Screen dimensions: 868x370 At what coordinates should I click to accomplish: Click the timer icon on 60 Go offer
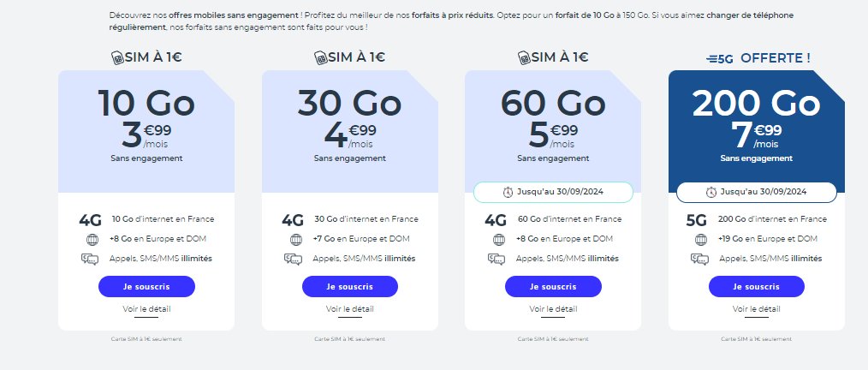click(x=508, y=192)
